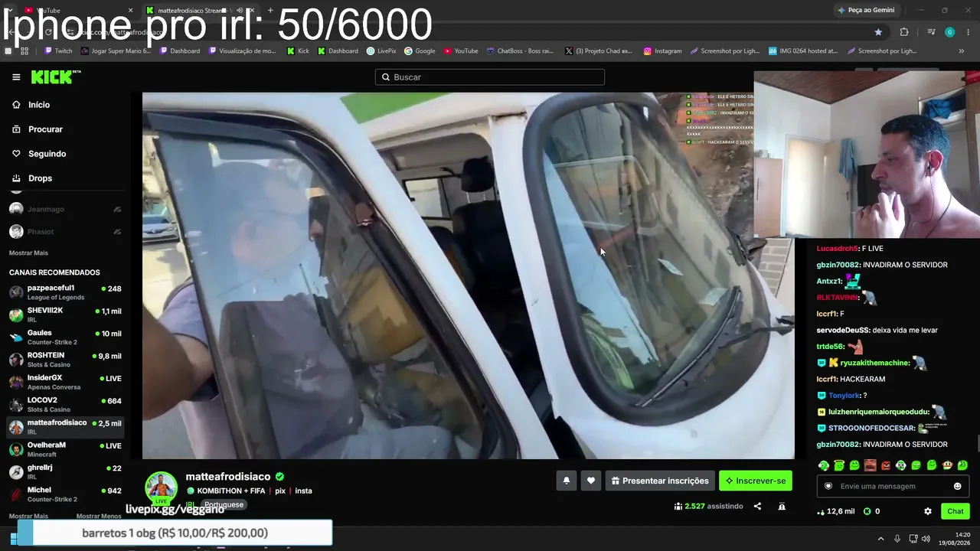Open Google bookmark
The width and height of the screenshot is (980, 551).
pyautogui.click(x=420, y=51)
